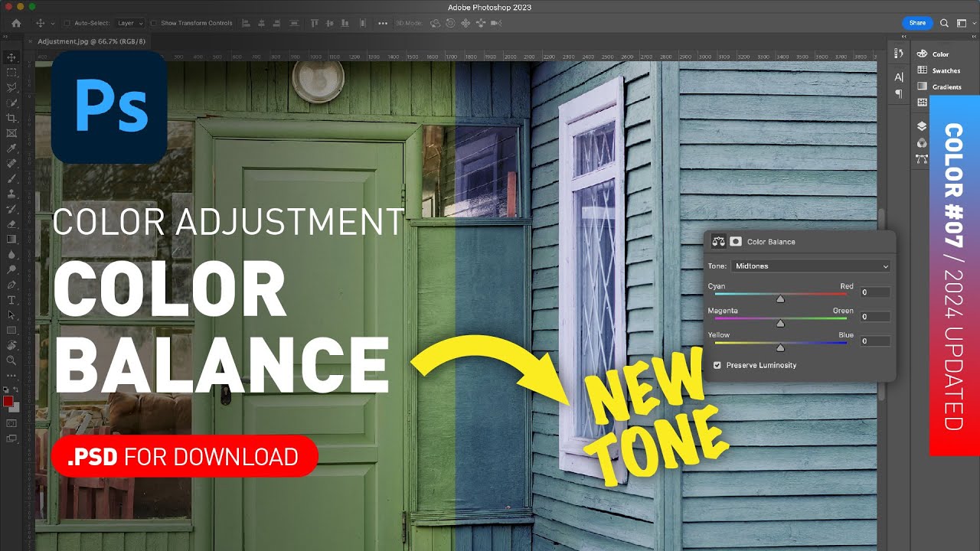The width and height of the screenshot is (980, 551).
Task: Expand the tools panel double arrows
Action: coord(5,37)
